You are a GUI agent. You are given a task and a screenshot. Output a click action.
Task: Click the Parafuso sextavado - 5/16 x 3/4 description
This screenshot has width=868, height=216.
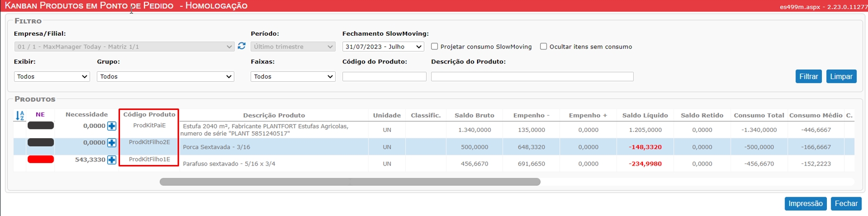pos(229,164)
